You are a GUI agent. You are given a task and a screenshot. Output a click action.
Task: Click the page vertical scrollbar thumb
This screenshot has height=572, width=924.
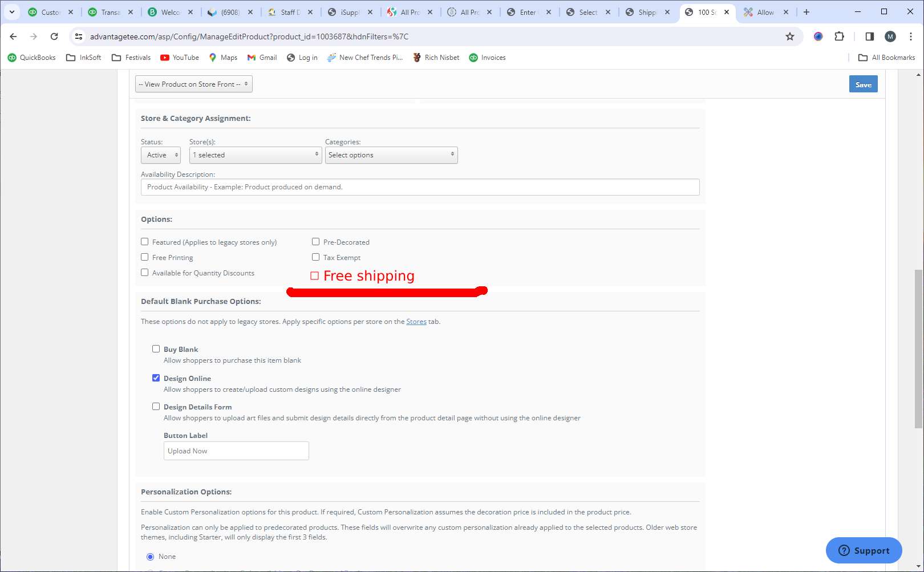coord(918,348)
